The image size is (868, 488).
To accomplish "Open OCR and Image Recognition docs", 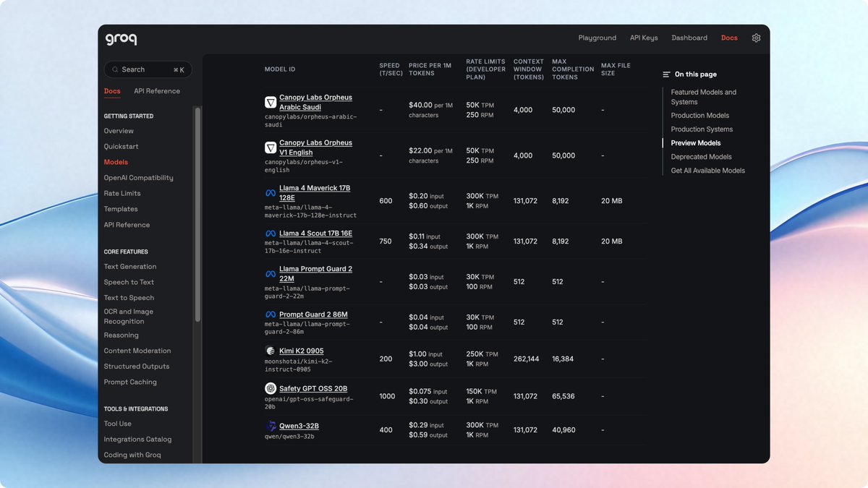I will tap(129, 317).
